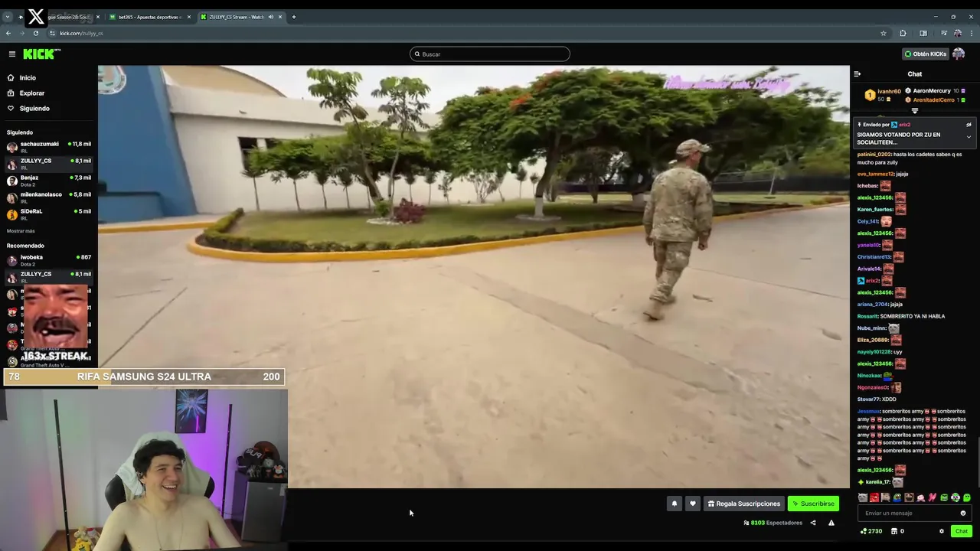The width and height of the screenshot is (980, 551).
Task: Hide the pinned message icon
Action: [968, 125]
